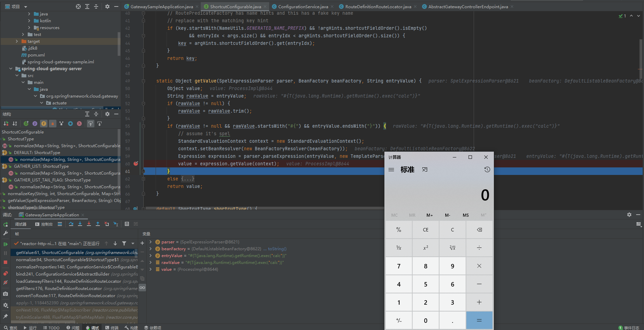Image resolution: width=644 pixels, height=330 pixels.
Task: Click the Step Over debugger icon
Action: 71,224
